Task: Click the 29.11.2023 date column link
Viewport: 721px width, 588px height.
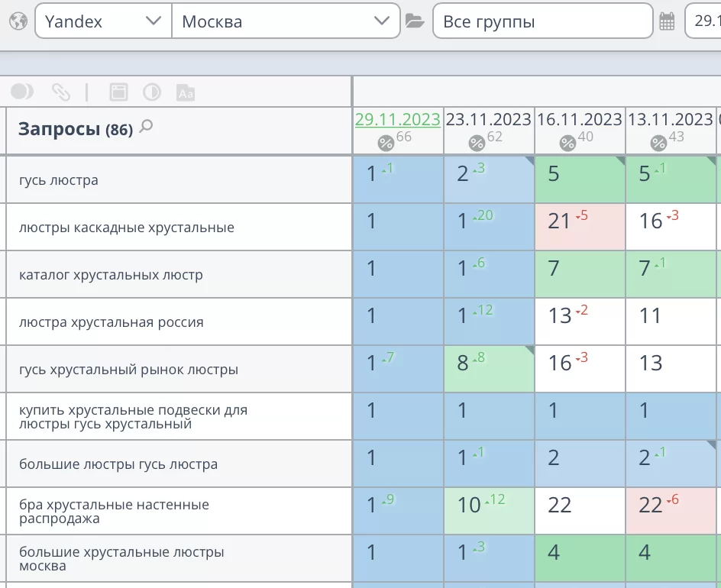Action: [397, 120]
